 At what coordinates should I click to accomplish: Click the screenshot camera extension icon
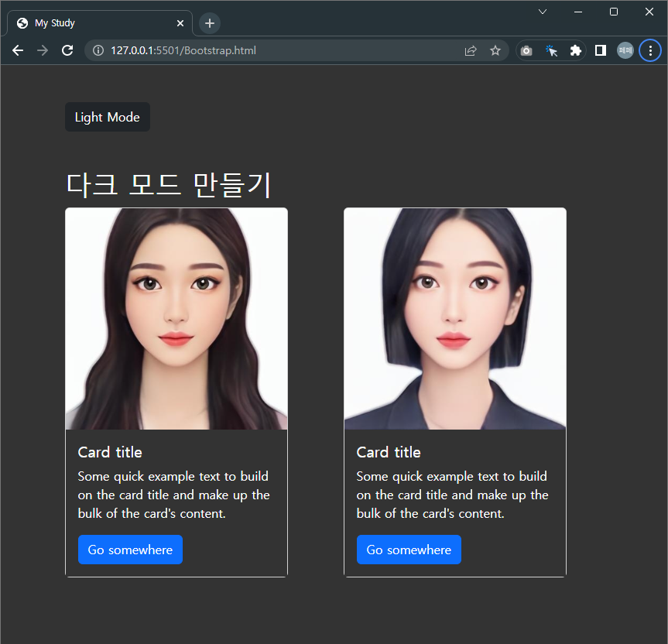[526, 50]
